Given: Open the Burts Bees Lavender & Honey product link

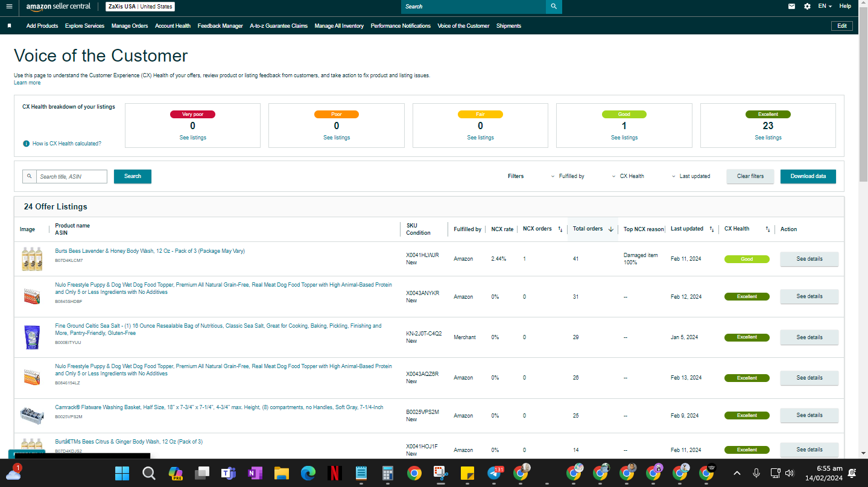Looking at the screenshot, I should (x=150, y=251).
